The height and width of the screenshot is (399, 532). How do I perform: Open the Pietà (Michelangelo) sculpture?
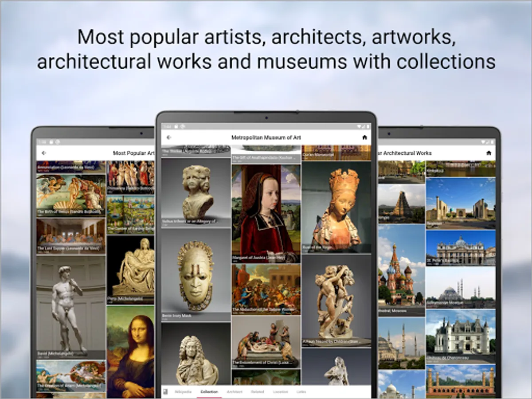click(x=130, y=270)
